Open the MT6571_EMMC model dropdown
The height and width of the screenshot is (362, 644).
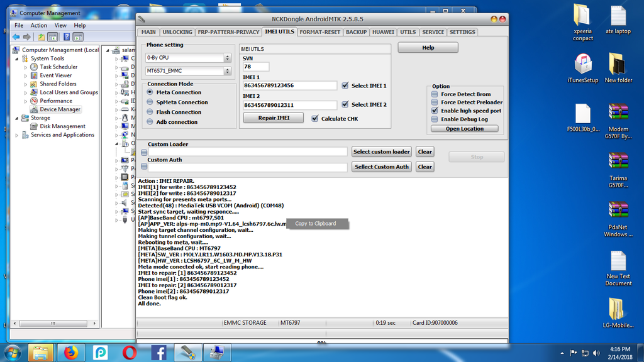(x=188, y=71)
